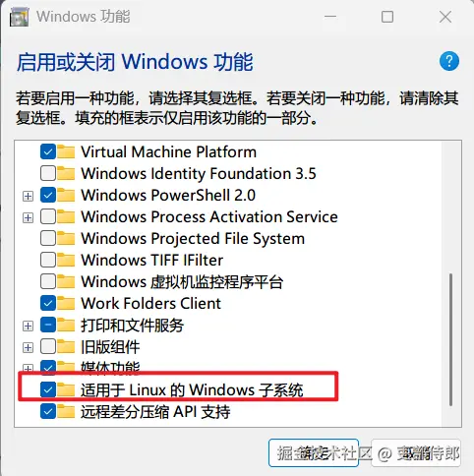Select the Windows TIFF IFilter item label
Viewport: 474px width, 476px height.
pyautogui.click(x=152, y=260)
